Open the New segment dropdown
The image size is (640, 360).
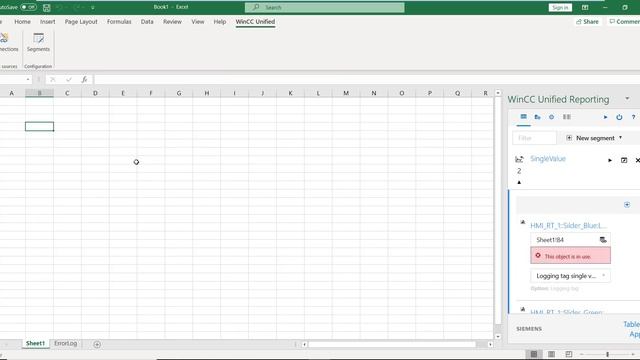coord(594,138)
